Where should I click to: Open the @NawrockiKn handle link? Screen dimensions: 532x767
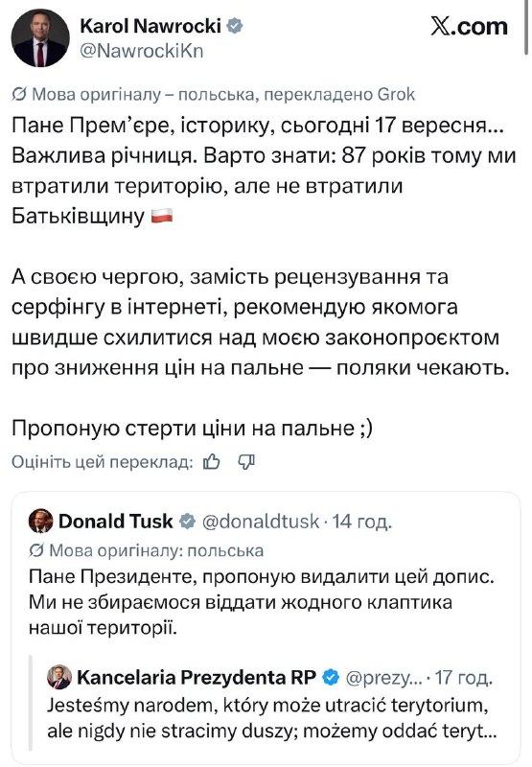click(141, 51)
